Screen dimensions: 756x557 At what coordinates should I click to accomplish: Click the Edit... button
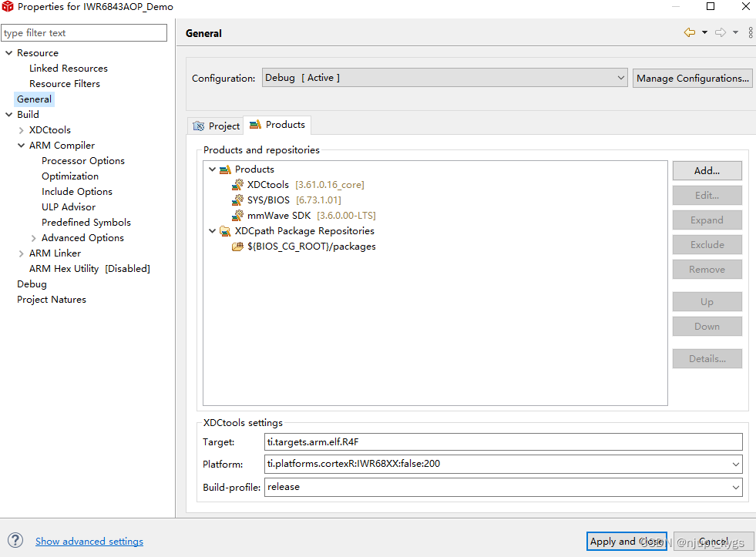point(707,195)
